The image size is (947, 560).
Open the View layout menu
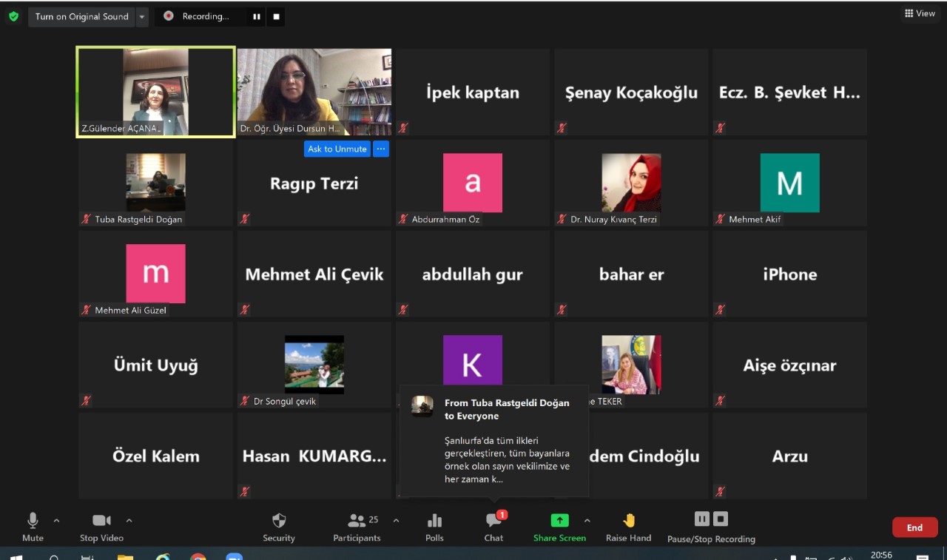pyautogui.click(x=920, y=13)
